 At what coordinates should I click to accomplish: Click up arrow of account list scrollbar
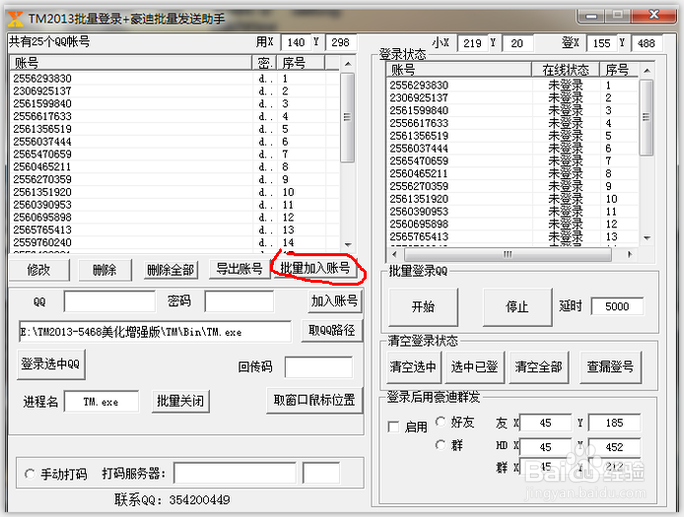(x=348, y=64)
